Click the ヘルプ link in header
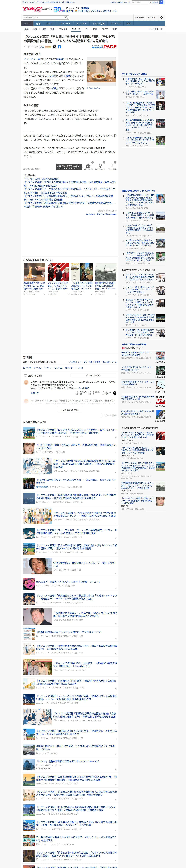 point(127,2)
